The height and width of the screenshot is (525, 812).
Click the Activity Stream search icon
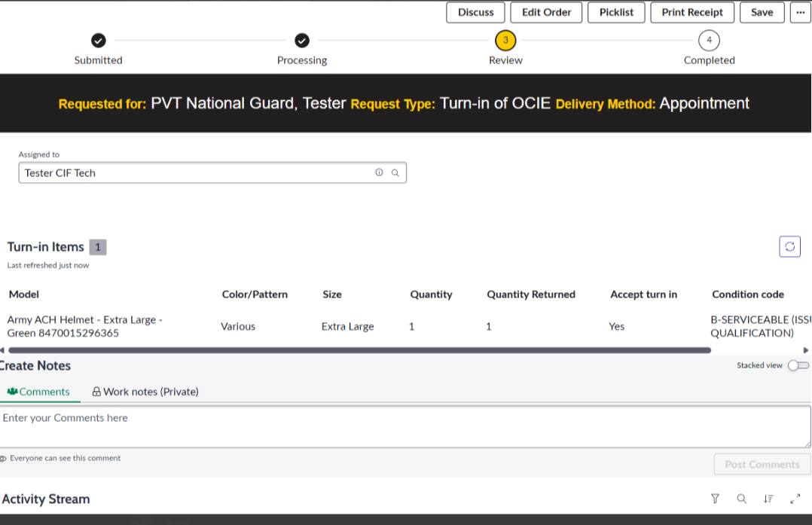[x=741, y=499]
